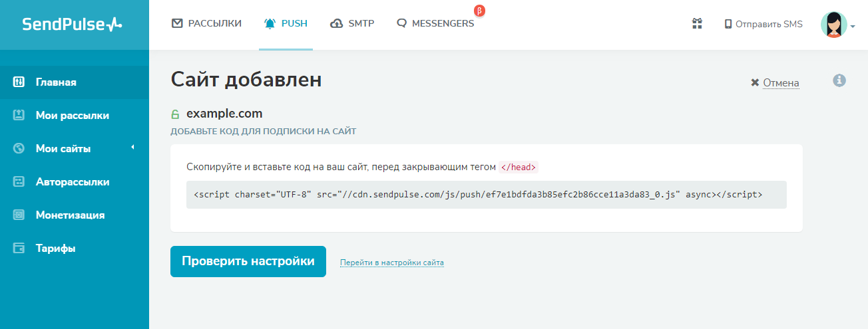Image resolution: width=868 pixels, height=329 pixels.
Task: Open the SMTP tab
Action: 352,24
